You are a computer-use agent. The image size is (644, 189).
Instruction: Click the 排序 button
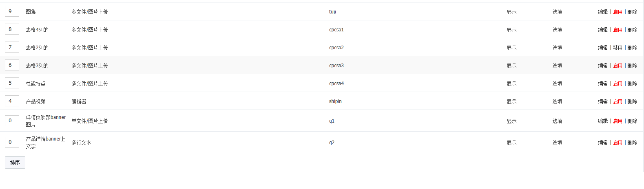click(15, 163)
